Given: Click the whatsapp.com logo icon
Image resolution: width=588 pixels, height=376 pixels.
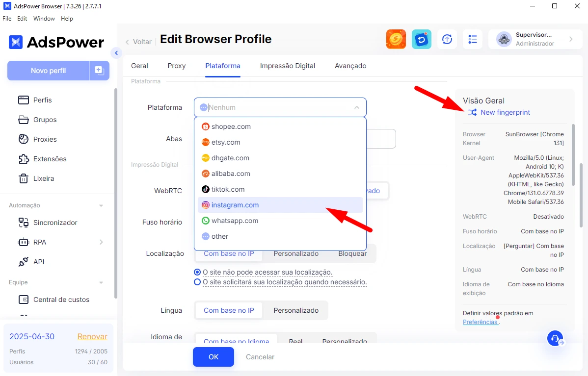Looking at the screenshot, I should [x=206, y=221].
